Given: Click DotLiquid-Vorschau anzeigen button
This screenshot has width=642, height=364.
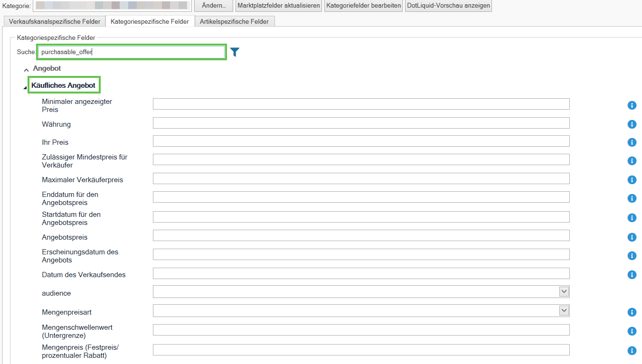Looking at the screenshot, I should click(x=448, y=6).
